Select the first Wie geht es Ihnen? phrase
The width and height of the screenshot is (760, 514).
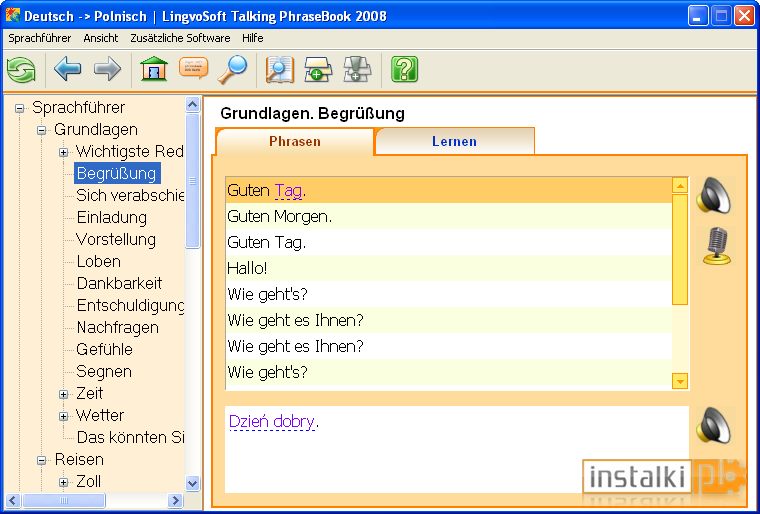(449, 320)
